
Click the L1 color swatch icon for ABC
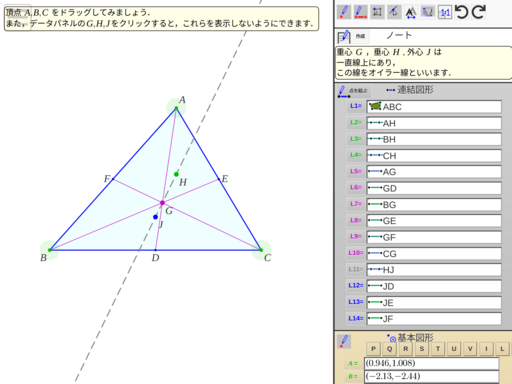click(x=375, y=106)
